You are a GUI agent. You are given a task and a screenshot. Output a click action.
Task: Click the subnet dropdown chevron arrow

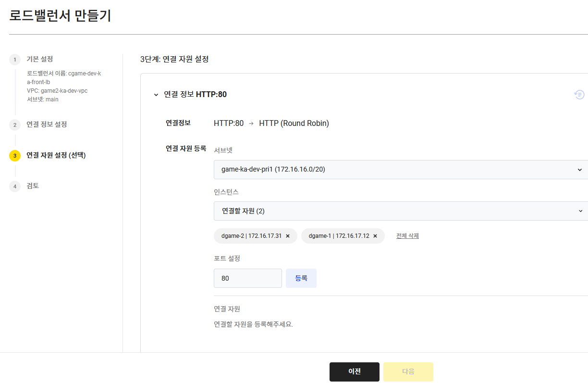[580, 169]
